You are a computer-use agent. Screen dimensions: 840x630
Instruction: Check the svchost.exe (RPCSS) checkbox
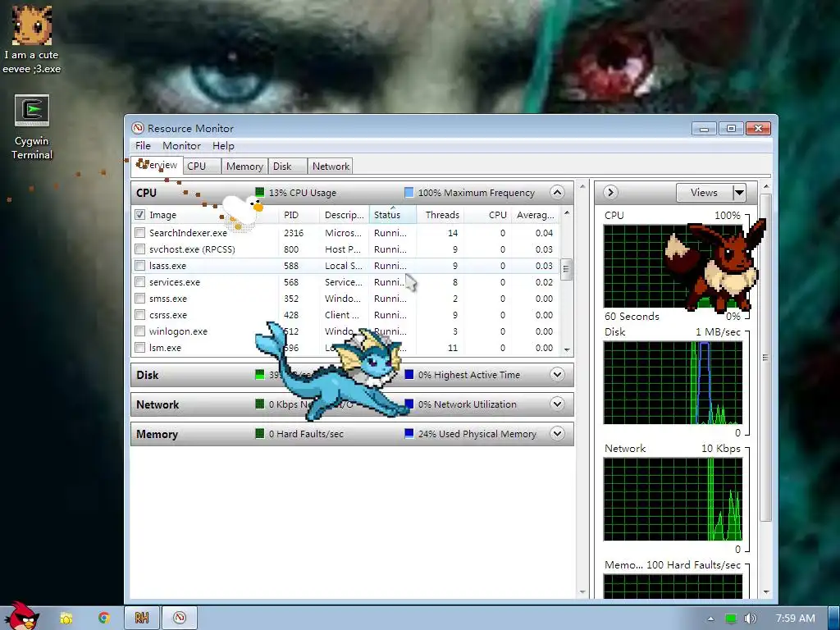pyautogui.click(x=139, y=249)
